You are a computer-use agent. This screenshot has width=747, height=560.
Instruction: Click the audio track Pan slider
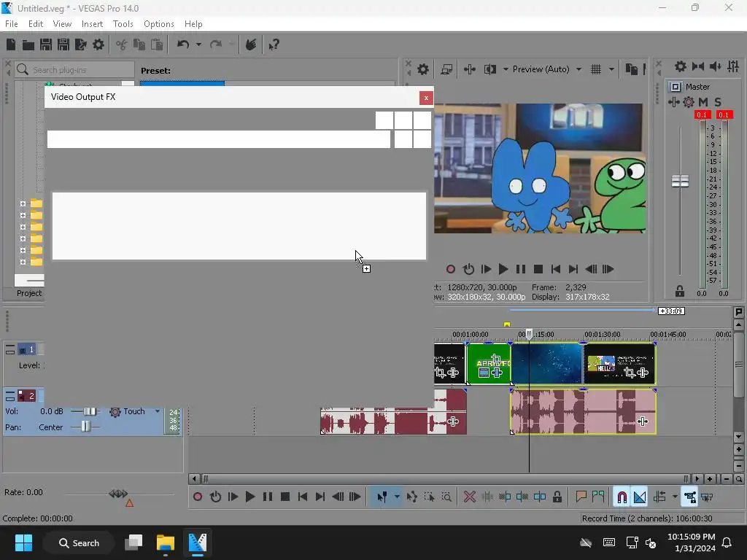coord(85,427)
